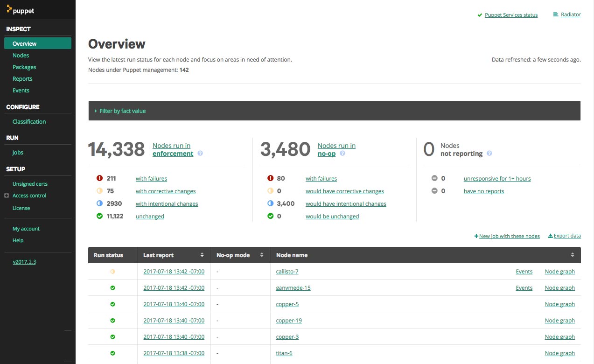Screen dimensions: 594x364
Task: Expand the Filter by fact value panel
Action: pos(122,111)
